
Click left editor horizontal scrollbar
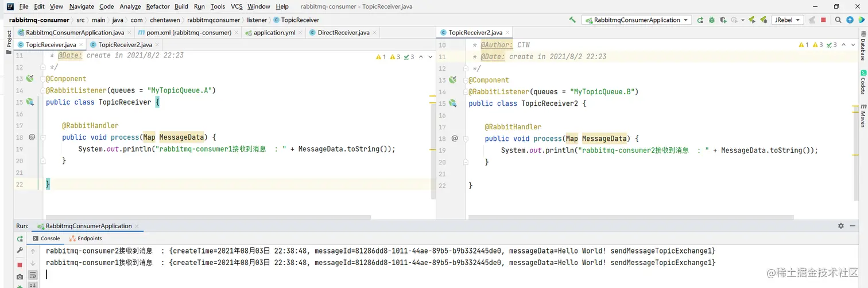click(207, 217)
